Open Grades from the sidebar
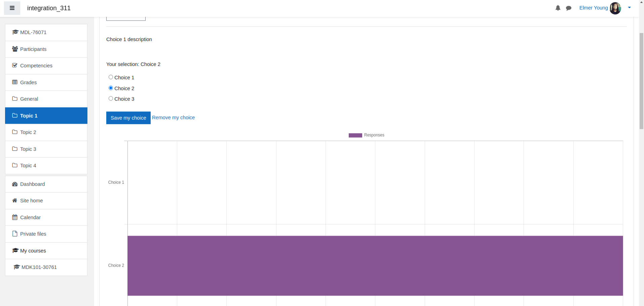This screenshot has width=644, height=306. [x=46, y=82]
